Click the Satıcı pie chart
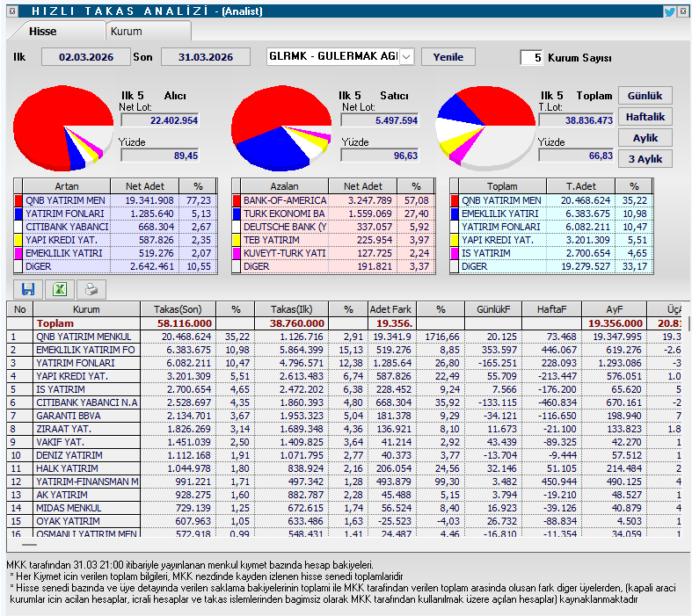This screenshot has width=692, height=616. pos(281,128)
